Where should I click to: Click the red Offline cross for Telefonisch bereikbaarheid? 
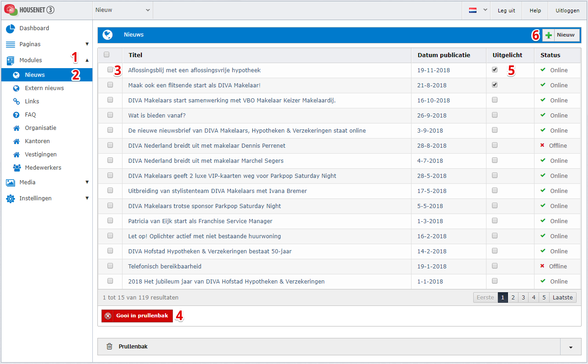(x=542, y=266)
